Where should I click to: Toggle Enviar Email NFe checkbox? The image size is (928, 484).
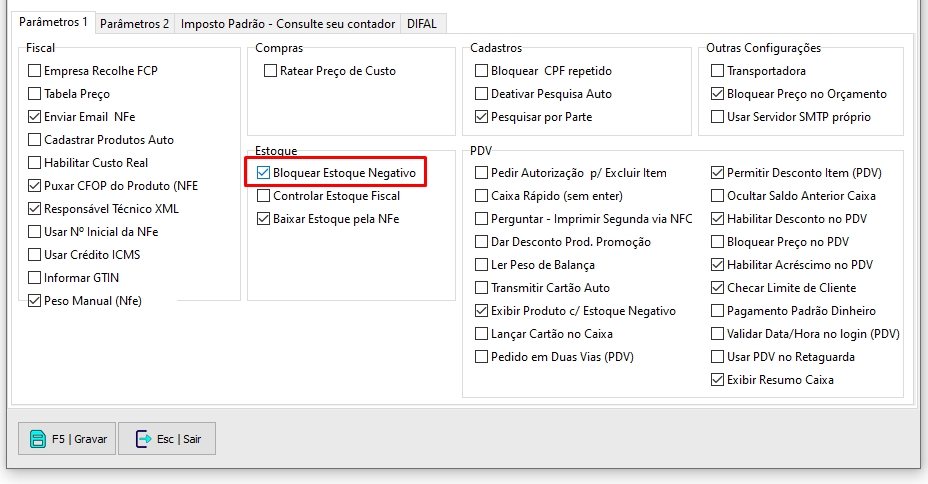coord(35,117)
